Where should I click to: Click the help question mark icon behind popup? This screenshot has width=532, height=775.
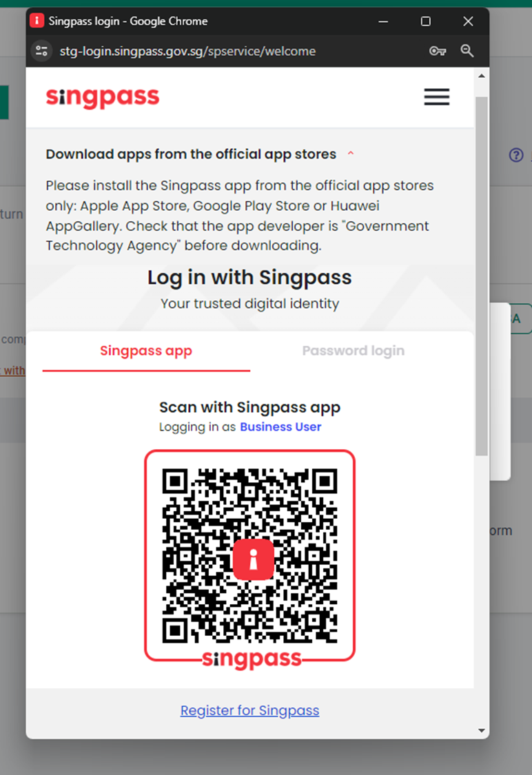516,155
